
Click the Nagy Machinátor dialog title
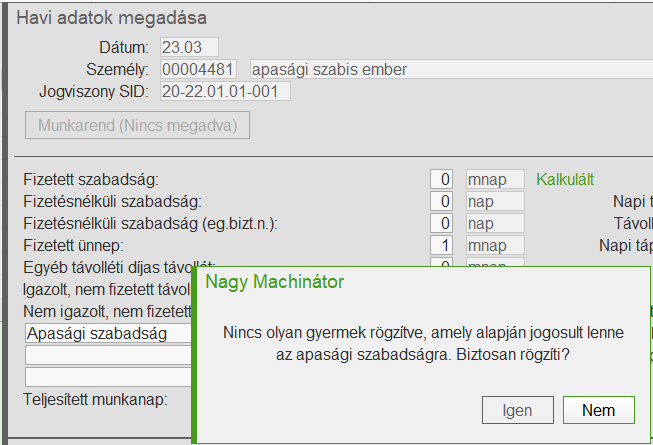pyautogui.click(x=274, y=282)
